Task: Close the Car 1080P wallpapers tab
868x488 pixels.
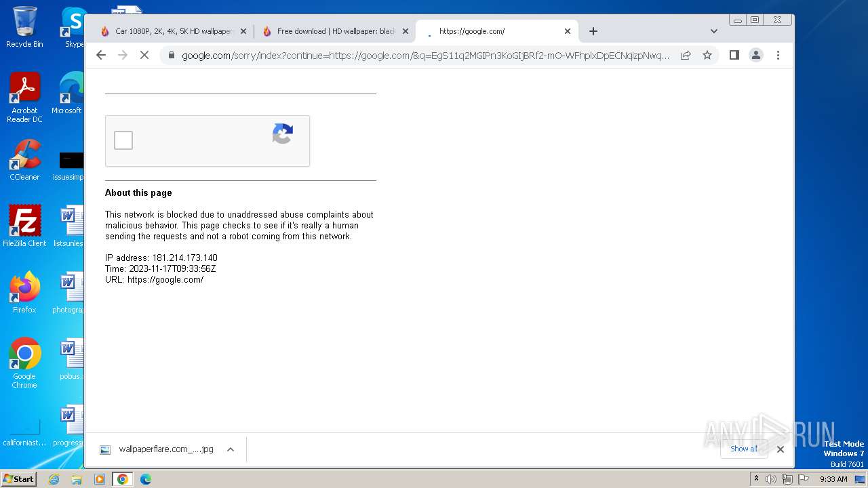Action: pos(243,31)
